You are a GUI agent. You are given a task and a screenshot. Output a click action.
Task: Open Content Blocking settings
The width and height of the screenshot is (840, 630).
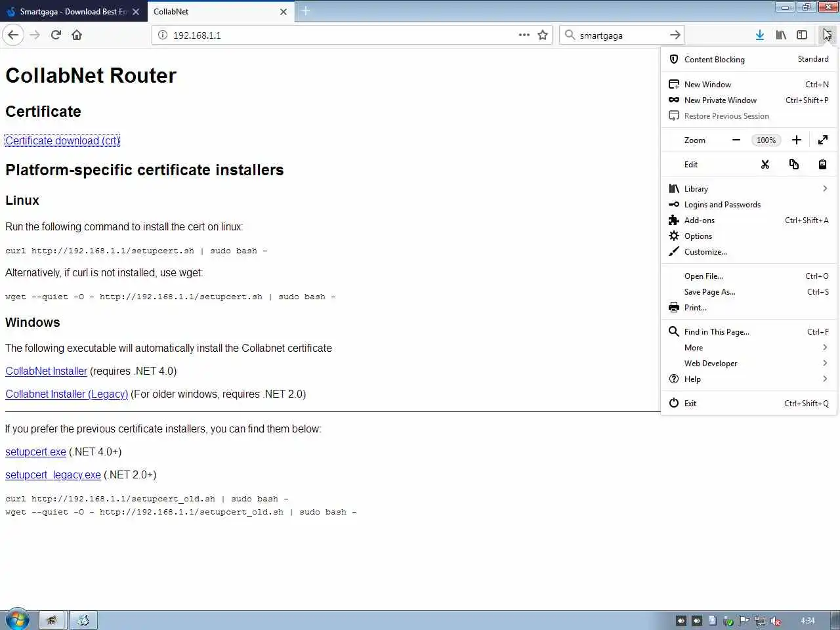749,59
